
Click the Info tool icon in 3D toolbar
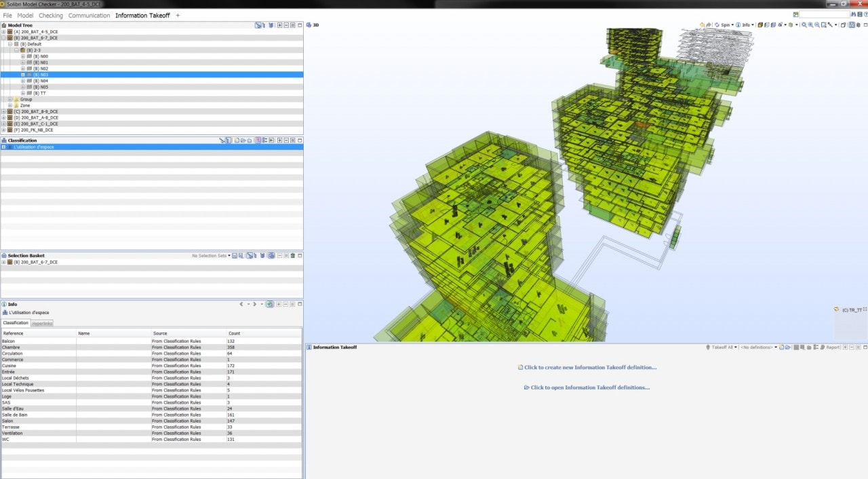(x=739, y=25)
